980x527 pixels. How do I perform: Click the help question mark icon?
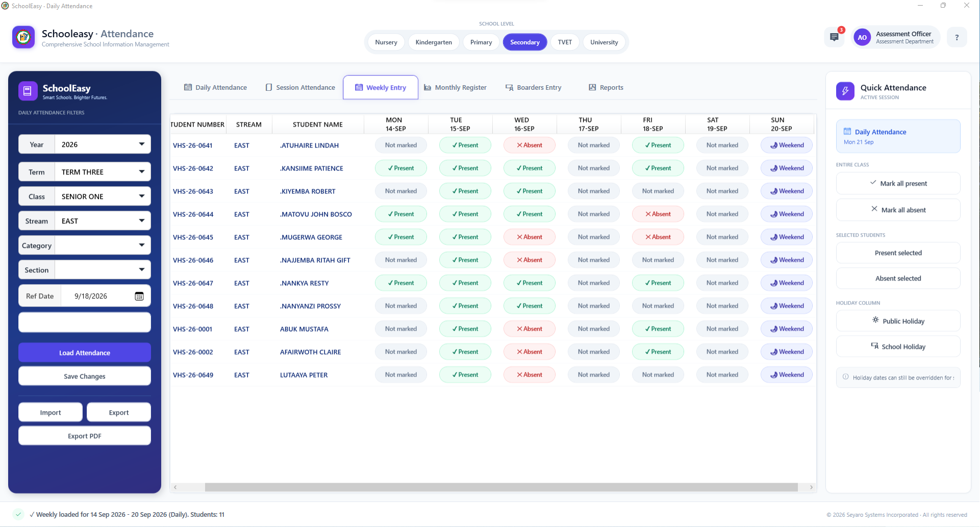pyautogui.click(x=957, y=37)
